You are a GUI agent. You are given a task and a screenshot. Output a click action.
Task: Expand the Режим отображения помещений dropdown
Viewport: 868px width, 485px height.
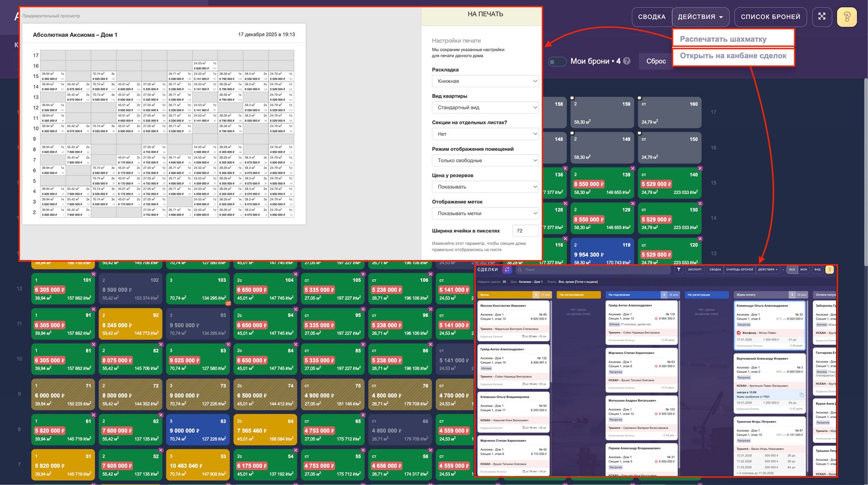tap(485, 161)
